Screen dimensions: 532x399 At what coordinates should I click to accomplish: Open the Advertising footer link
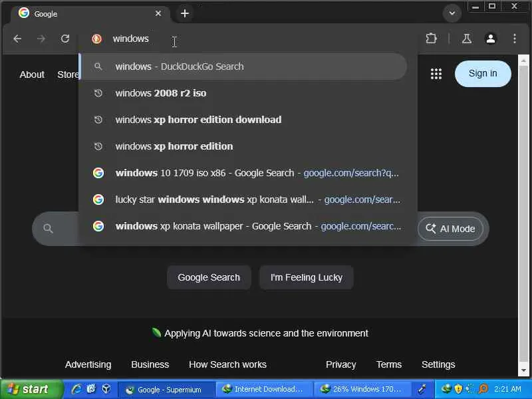pos(88,364)
